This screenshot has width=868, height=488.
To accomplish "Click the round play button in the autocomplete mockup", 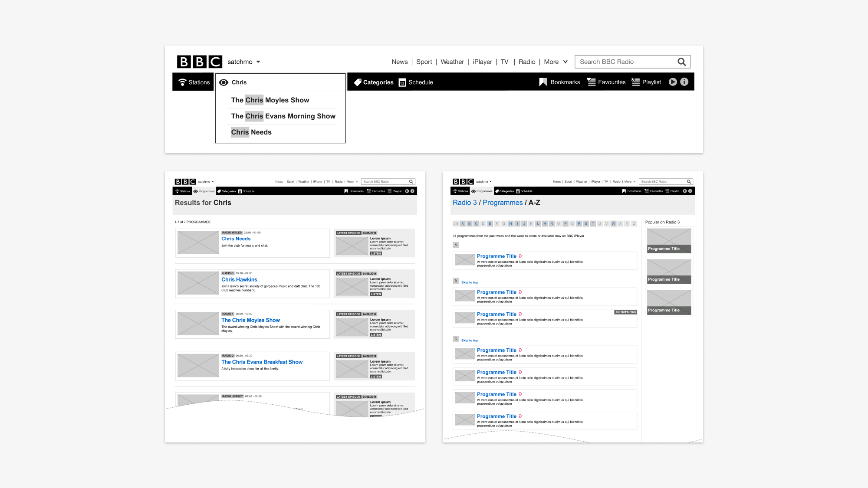I will click(673, 82).
